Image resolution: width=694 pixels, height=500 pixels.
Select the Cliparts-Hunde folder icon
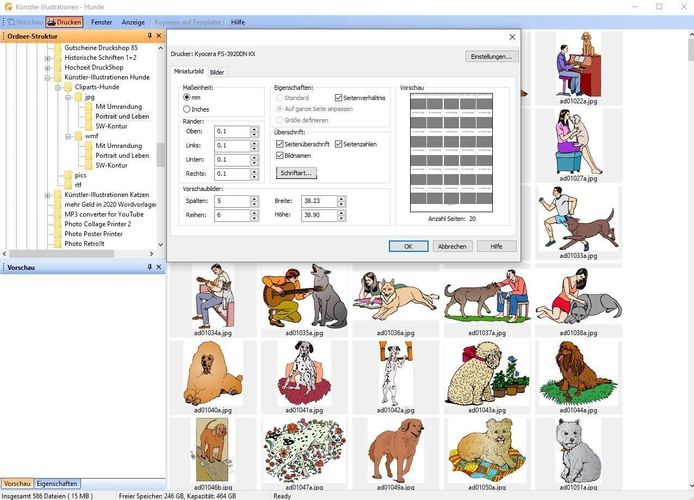(x=68, y=87)
